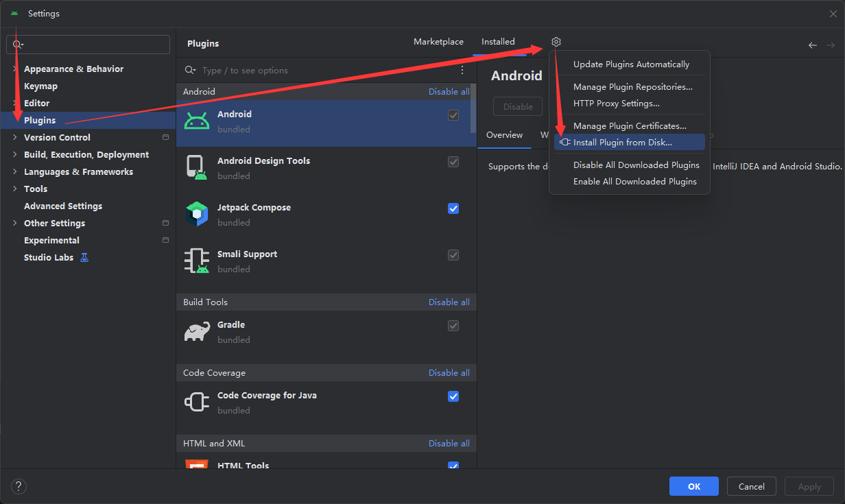Open the plugins gear settings icon
The image size is (845, 504).
[556, 42]
